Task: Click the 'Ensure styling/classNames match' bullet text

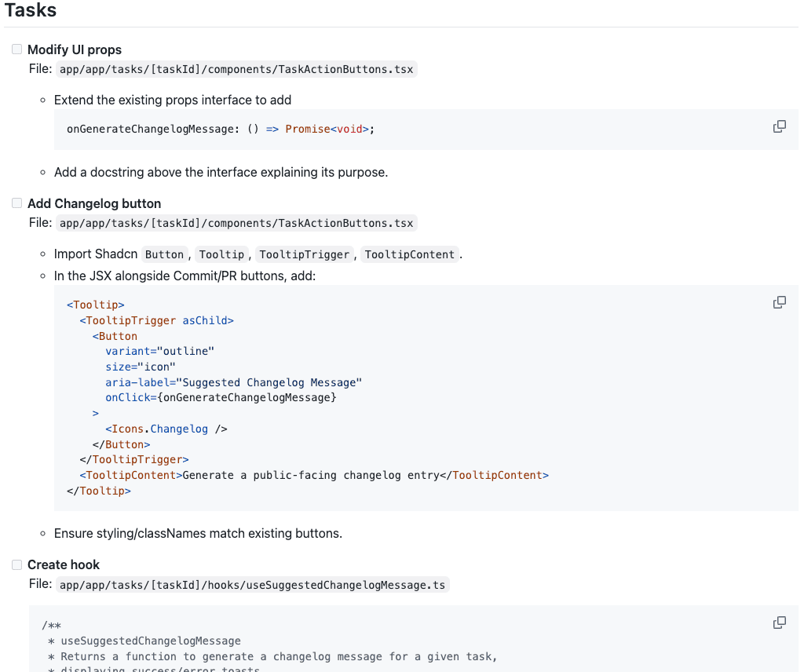Action: tap(198, 533)
